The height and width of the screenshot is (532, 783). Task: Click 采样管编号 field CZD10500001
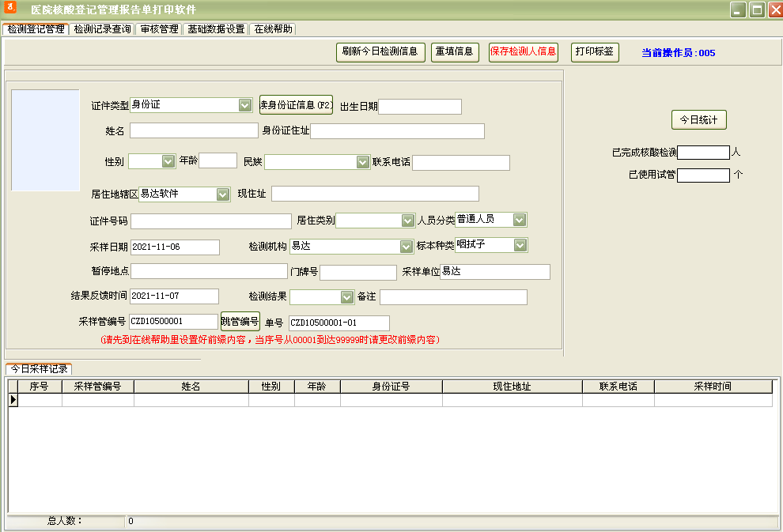pos(173,322)
